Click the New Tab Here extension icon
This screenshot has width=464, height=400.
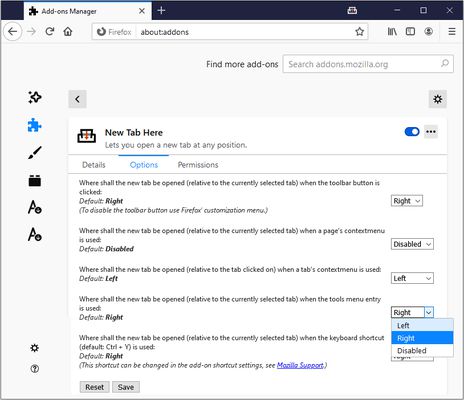87,136
